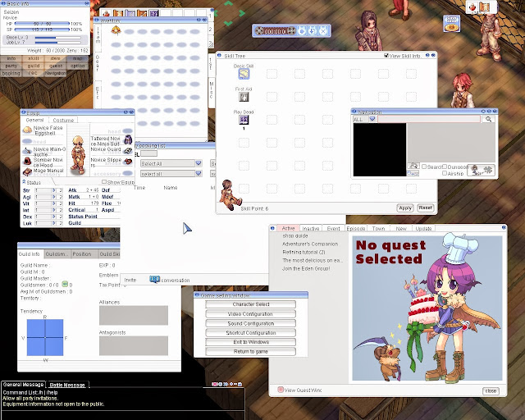This screenshot has width=525, height=420.
Task: Click the Navigation map zoom icon
Action: pyautogui.click(x=413, y=167)
